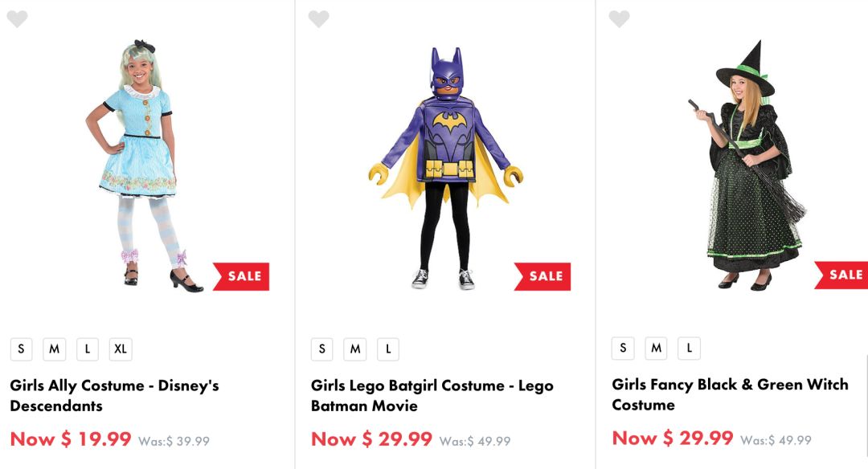Pick size L for Witch Costume
The width and height of the screenshot is (868, 469).
[x=689, y=349]
